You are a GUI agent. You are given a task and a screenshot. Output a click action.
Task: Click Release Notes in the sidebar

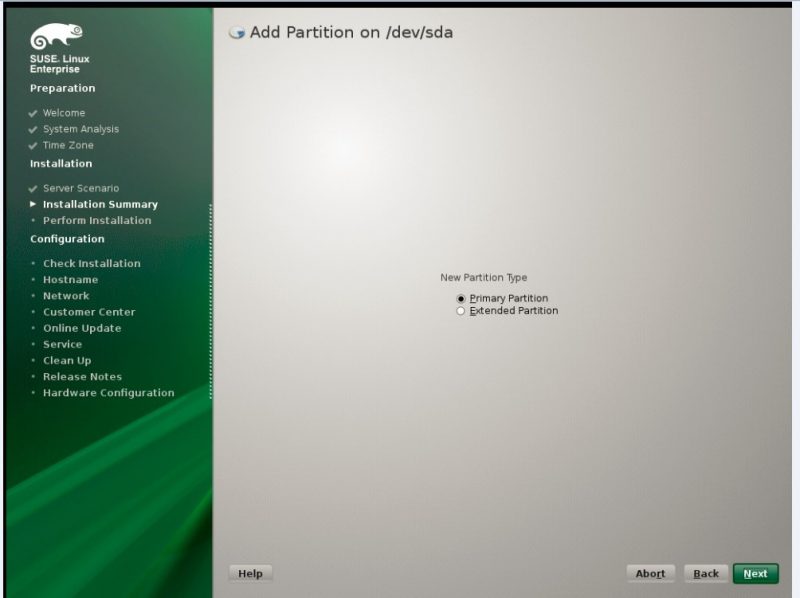pos(82,377)
